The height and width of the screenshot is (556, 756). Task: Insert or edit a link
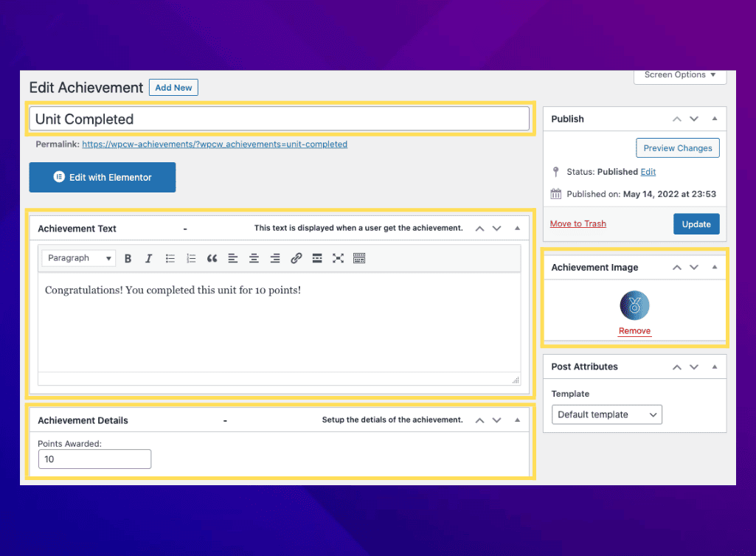point(296,259)
